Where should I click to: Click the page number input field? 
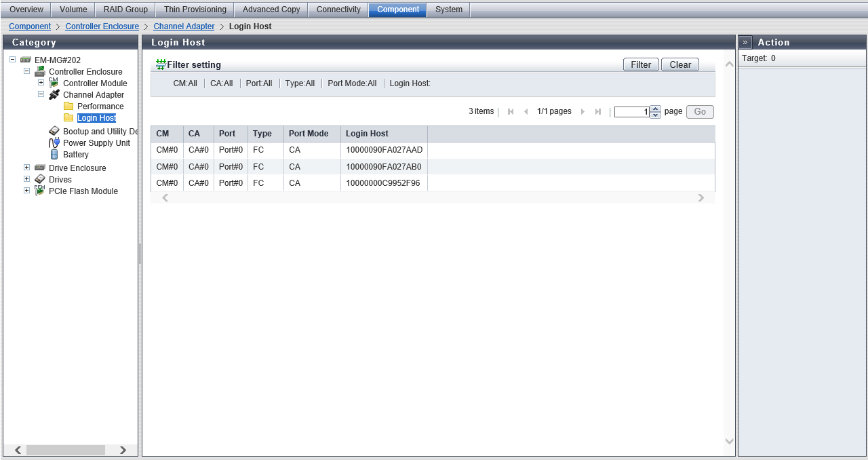[631, 112]
